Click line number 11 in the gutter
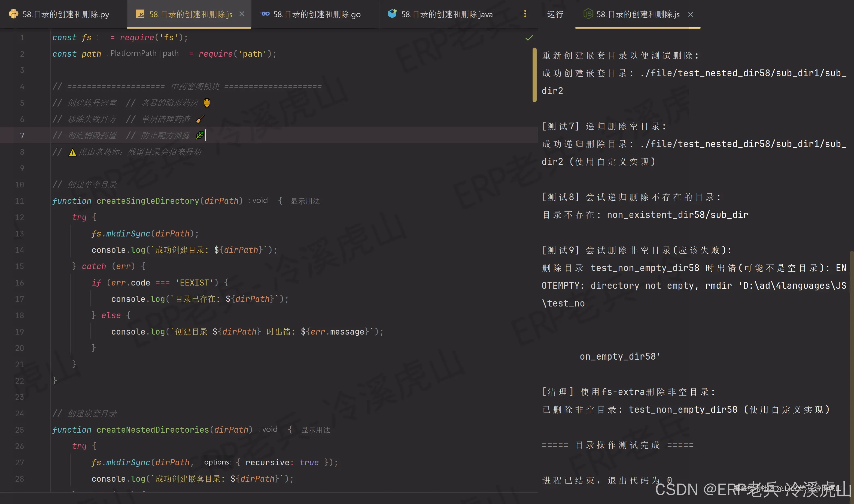854x504 pixels. pos(20,201)
